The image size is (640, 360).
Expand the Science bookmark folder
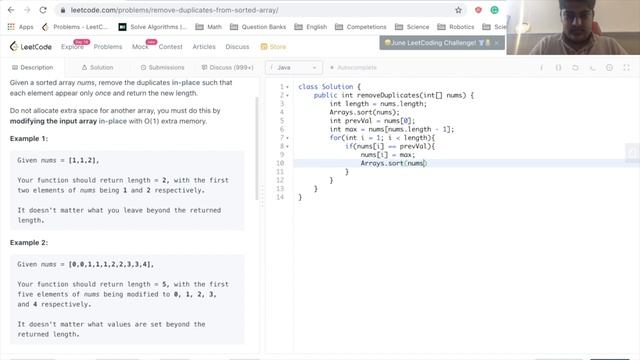(412, 27)
